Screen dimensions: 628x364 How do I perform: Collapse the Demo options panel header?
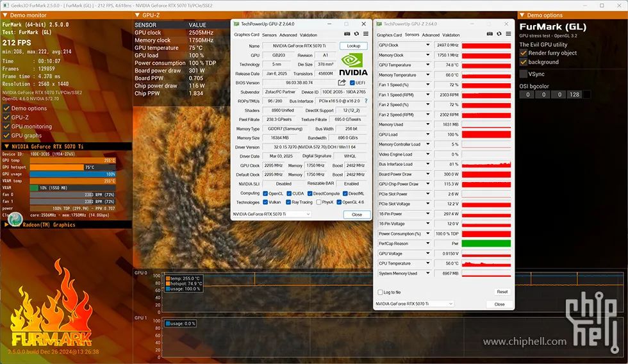click(522, 15)
